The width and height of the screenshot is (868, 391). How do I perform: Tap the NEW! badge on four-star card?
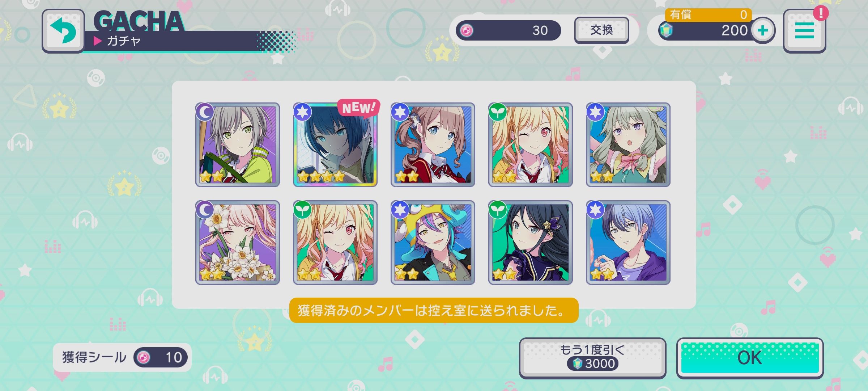[358, 108]
